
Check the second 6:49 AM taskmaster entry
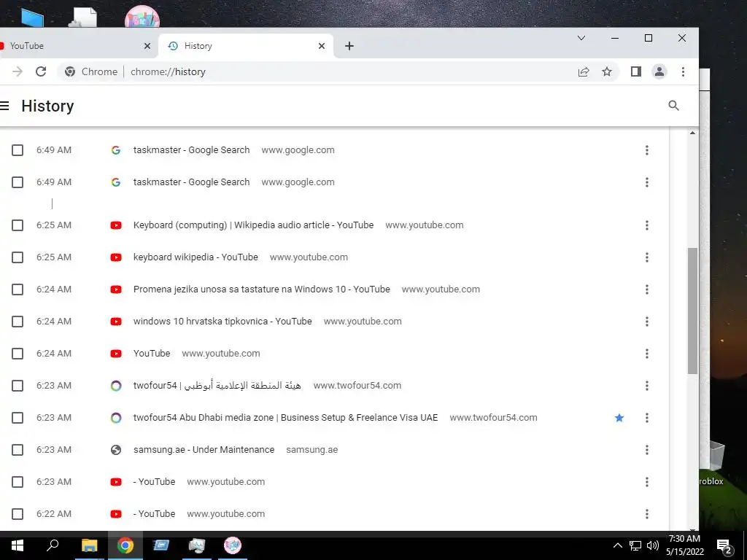click(18, 182)
